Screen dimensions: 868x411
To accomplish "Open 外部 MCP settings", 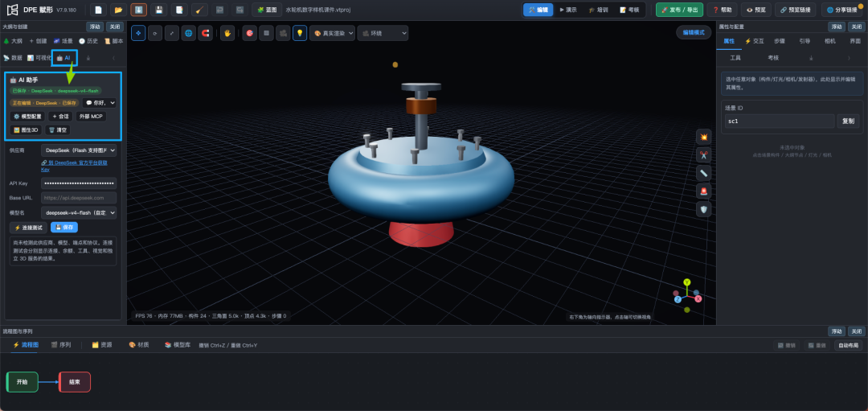I will (91, 117).
